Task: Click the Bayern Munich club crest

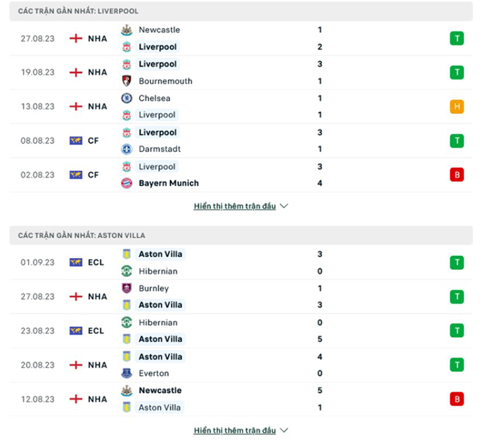Action: tap(127, 183)
